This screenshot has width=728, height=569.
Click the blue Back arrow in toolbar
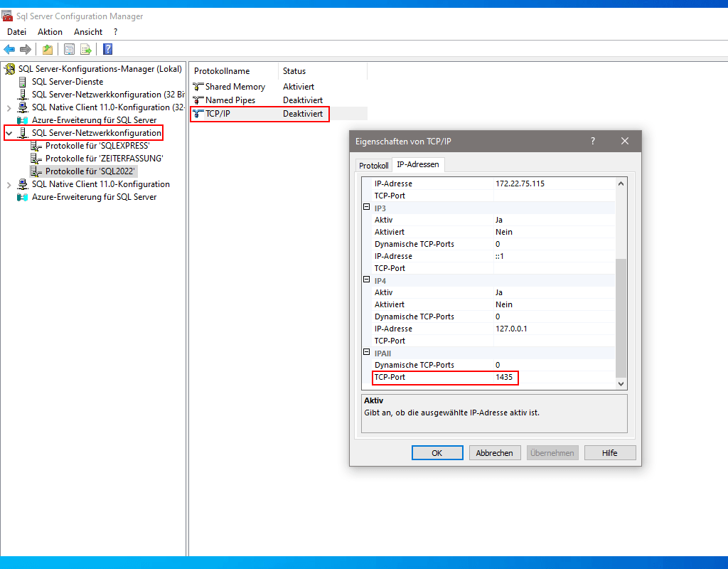(9, 49)
